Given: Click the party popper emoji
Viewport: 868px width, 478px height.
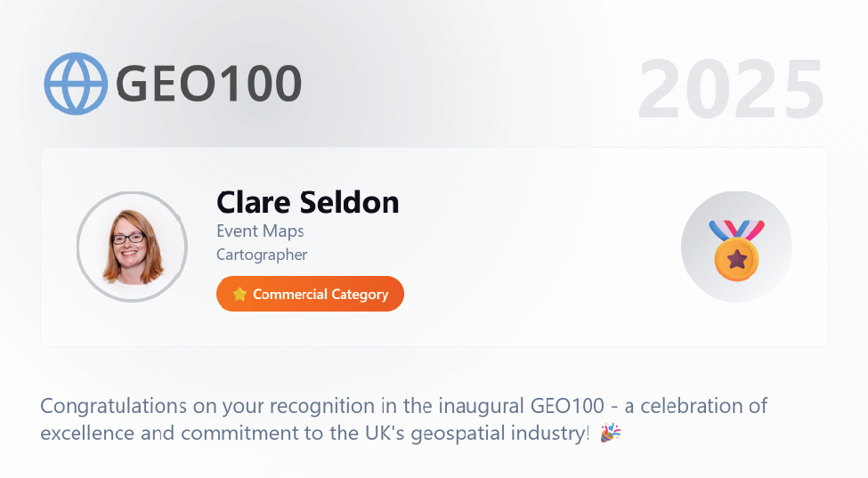Looking at the screenshot, I should tap(610, 433).
